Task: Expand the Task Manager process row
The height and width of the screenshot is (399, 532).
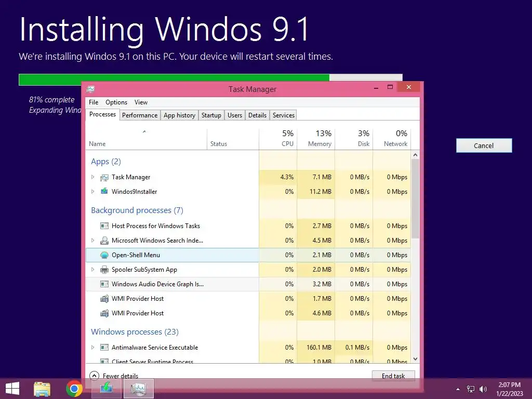Action: (92, 177)
